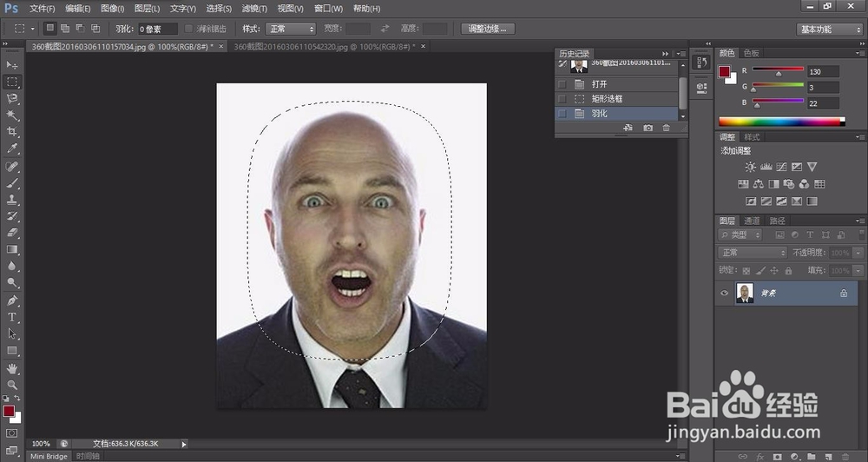Select the Path Selection tool

[11, 334]
